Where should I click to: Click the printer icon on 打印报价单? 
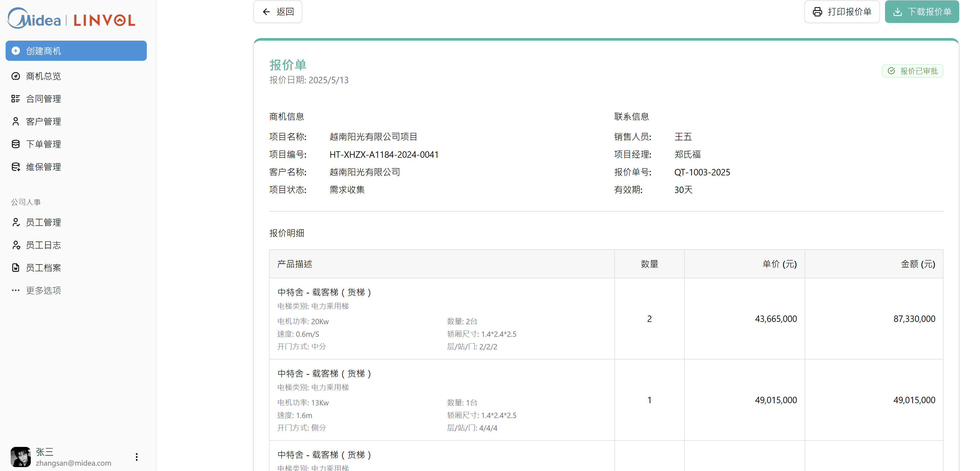[817, 12]
